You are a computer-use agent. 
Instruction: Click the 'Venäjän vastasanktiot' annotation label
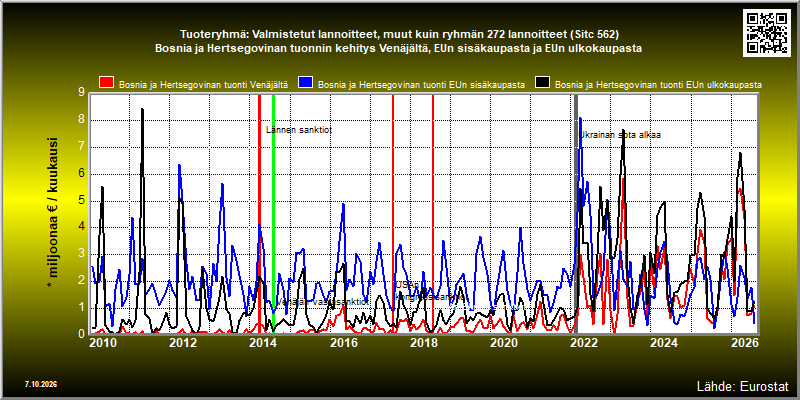pos(322,302)
